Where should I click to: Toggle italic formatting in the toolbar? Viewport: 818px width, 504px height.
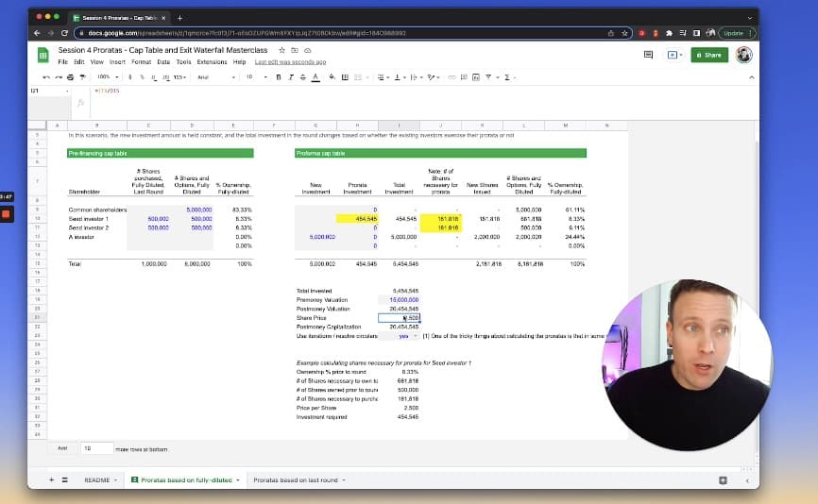point(289,77)
